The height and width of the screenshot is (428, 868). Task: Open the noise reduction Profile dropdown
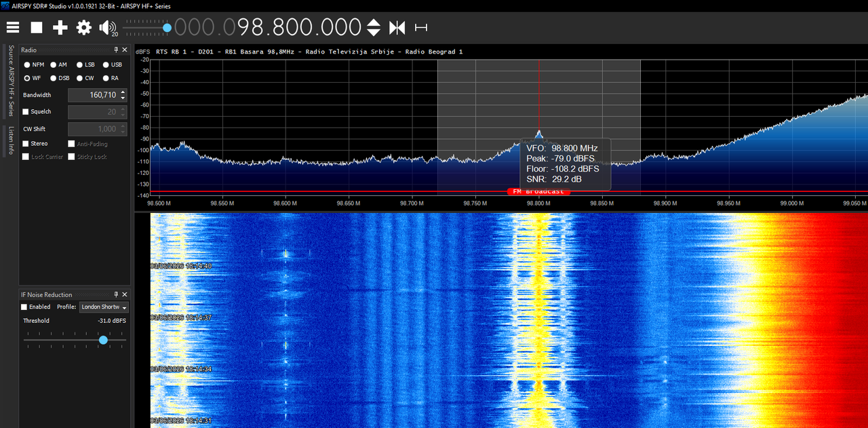(x=104, y=307)
